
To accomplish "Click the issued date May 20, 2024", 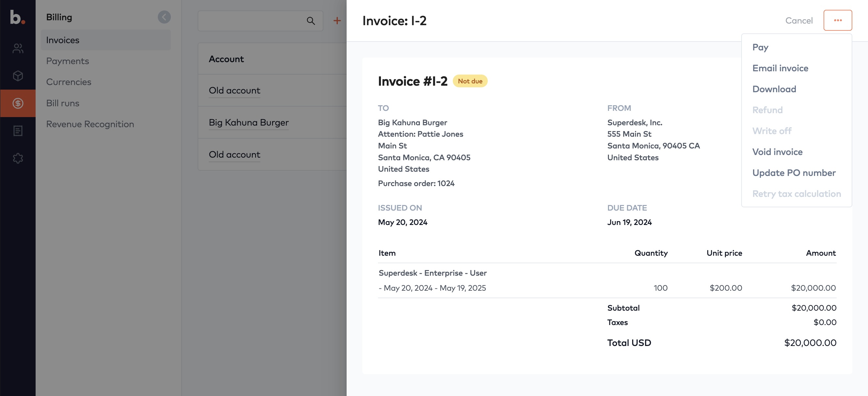I will [x=402, y=222].
